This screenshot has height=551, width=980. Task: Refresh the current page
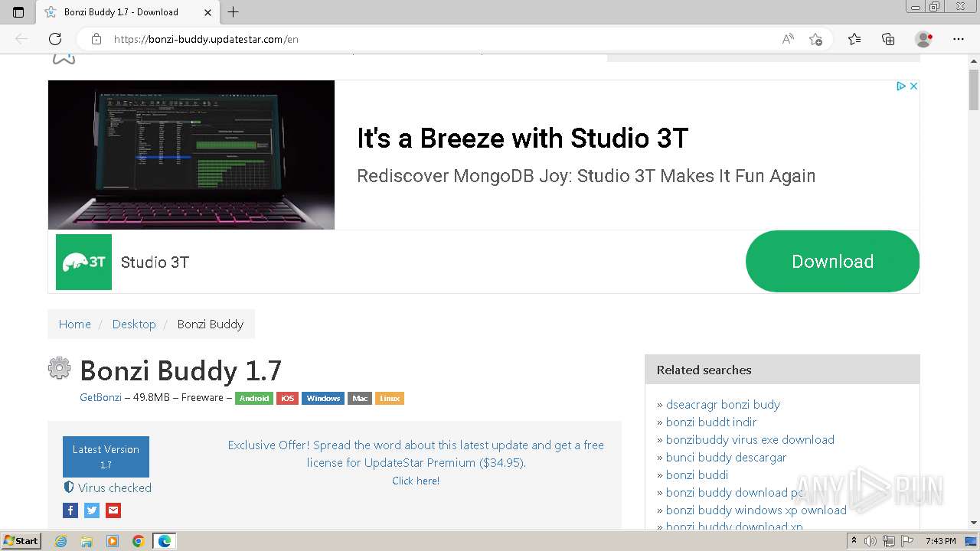[x=55, y=39]
